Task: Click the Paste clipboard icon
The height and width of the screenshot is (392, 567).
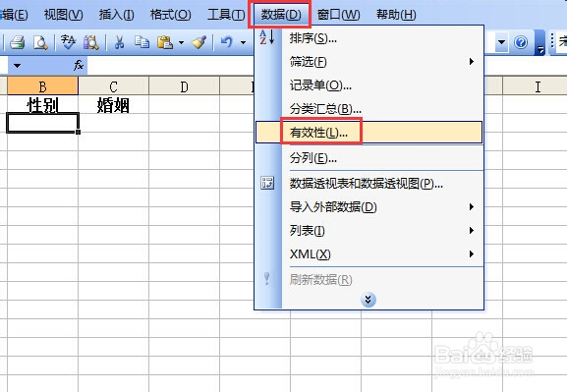Action: pos(164,42)
